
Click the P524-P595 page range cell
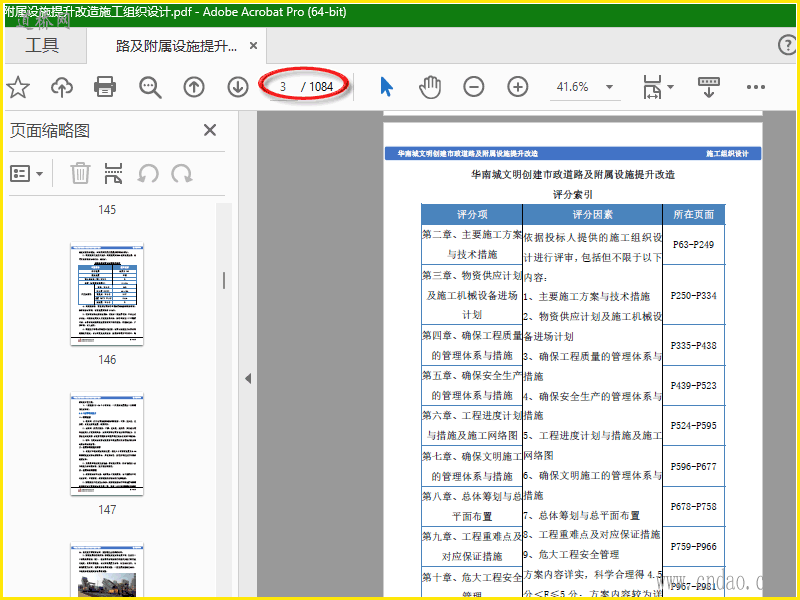(x=693, y=426)
